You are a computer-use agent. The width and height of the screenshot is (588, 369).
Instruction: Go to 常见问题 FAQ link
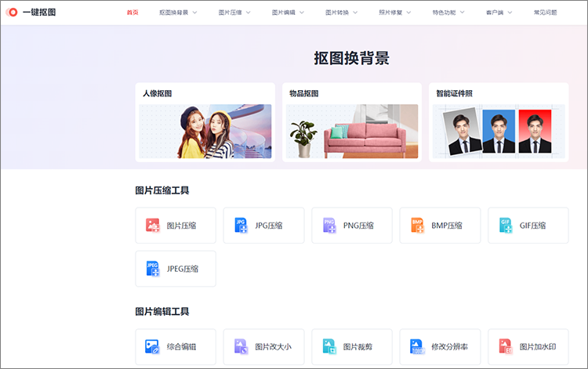tap(545, 13)
